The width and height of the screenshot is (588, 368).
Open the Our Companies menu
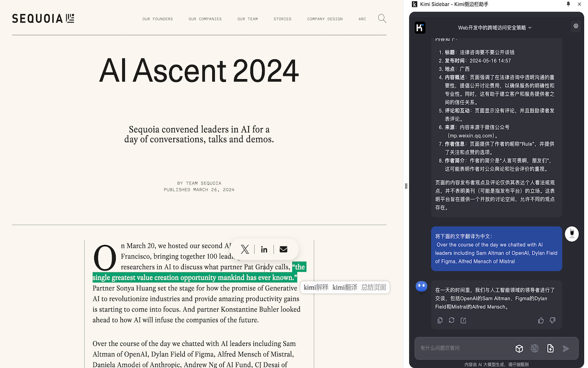[205, 19]
